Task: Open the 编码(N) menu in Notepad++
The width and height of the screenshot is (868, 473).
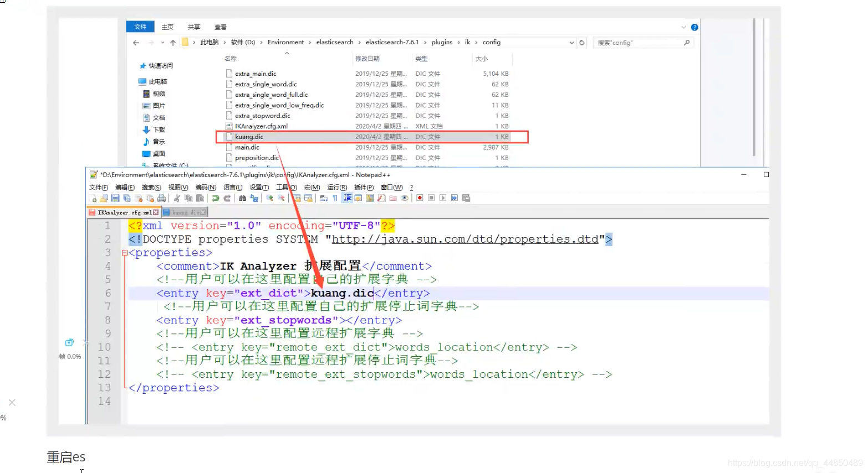Action: pos(206,187)
